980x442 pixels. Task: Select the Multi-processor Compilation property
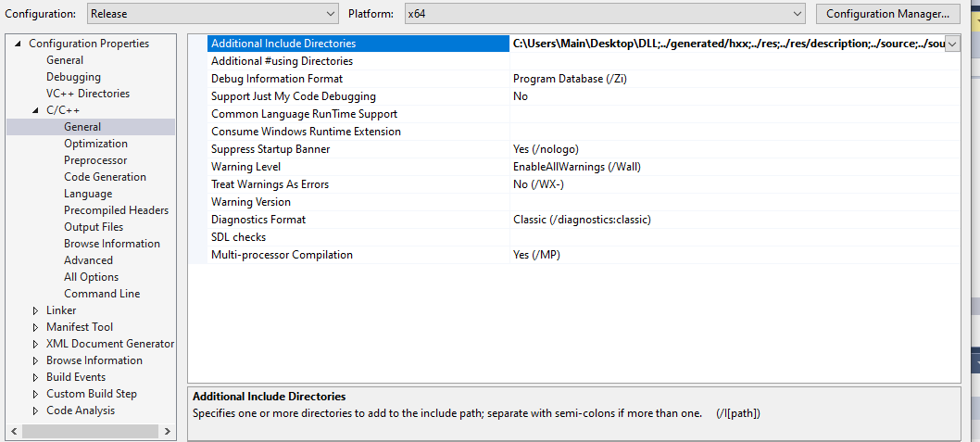coord(584,255)
